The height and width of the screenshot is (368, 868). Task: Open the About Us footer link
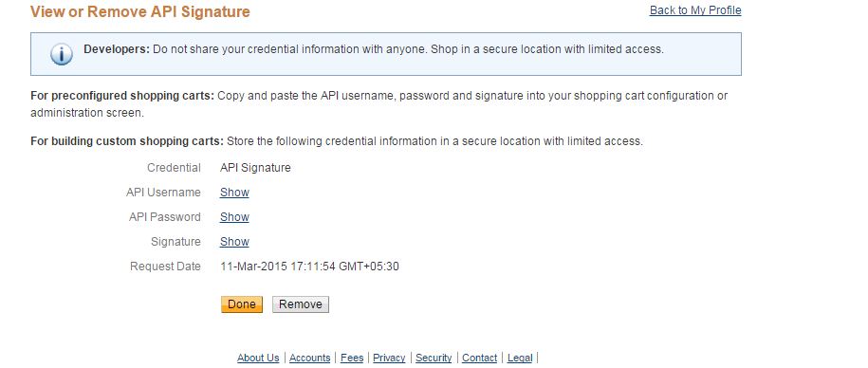coord(258,358)
